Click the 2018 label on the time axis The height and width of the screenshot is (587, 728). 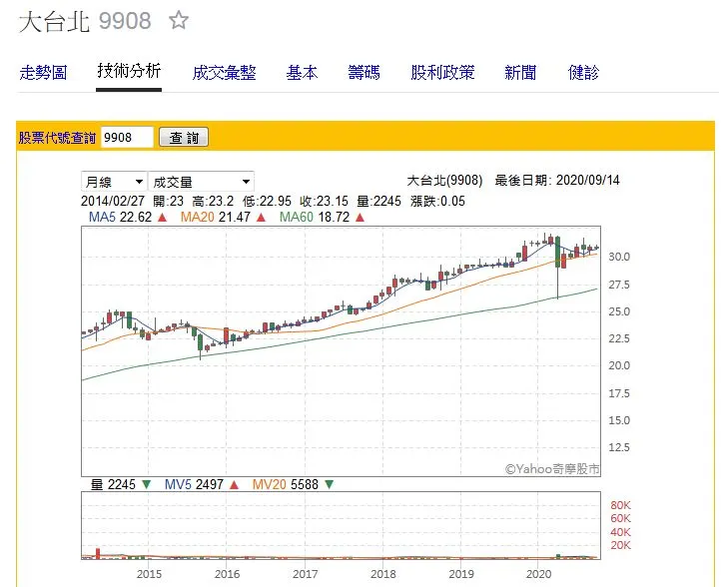point(383,574)
